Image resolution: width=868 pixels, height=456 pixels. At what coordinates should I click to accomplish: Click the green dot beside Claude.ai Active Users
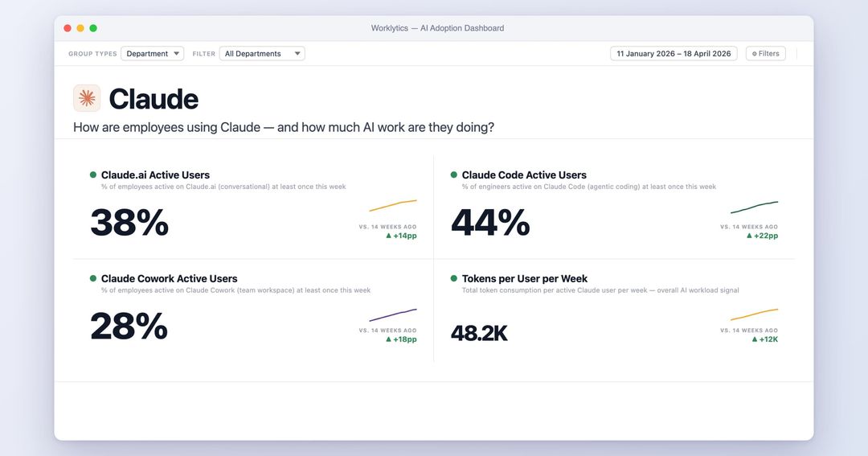click(93, 175)
